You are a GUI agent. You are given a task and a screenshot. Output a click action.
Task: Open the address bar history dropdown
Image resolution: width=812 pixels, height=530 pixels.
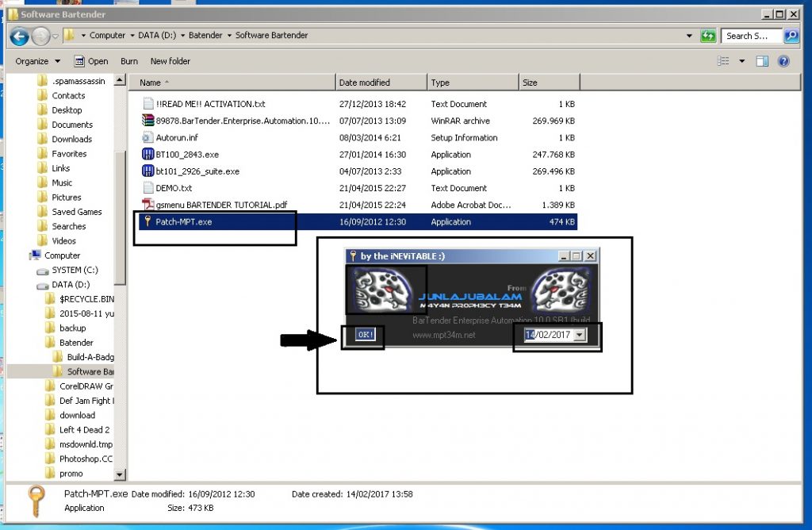pos(689,36)
